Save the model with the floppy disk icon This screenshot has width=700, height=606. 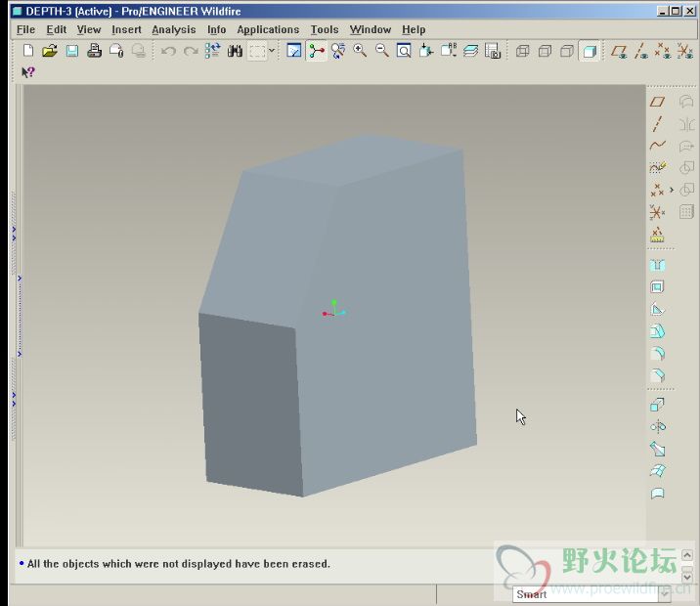pos(72,51)
